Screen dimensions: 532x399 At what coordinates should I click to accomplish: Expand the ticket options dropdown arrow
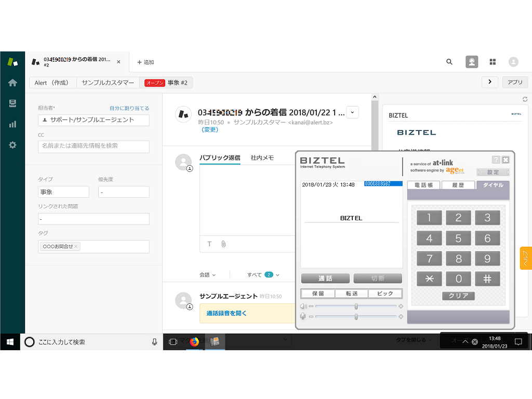point(352,112)
